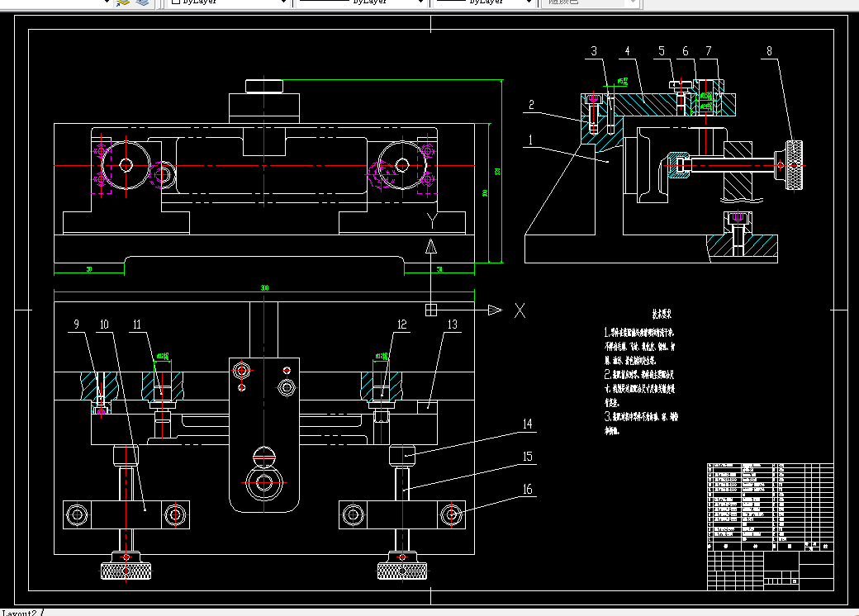Select balloon number 15
This screenshot has width=859, height=616.
(527, 456)
